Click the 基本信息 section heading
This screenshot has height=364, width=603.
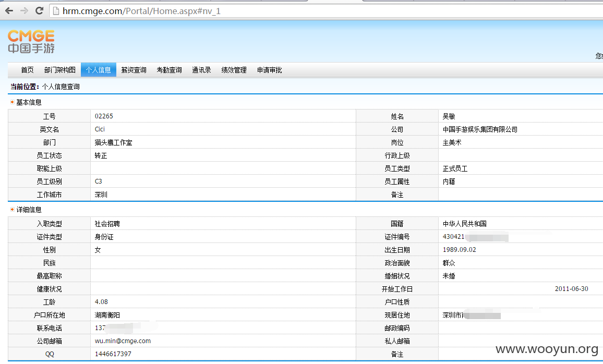point(29,102)
